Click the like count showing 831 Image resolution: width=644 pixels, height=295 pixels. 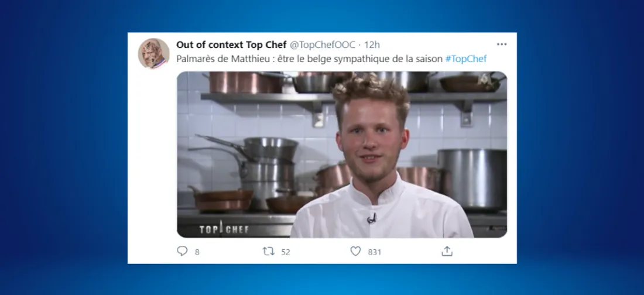(x=375, y=252)
